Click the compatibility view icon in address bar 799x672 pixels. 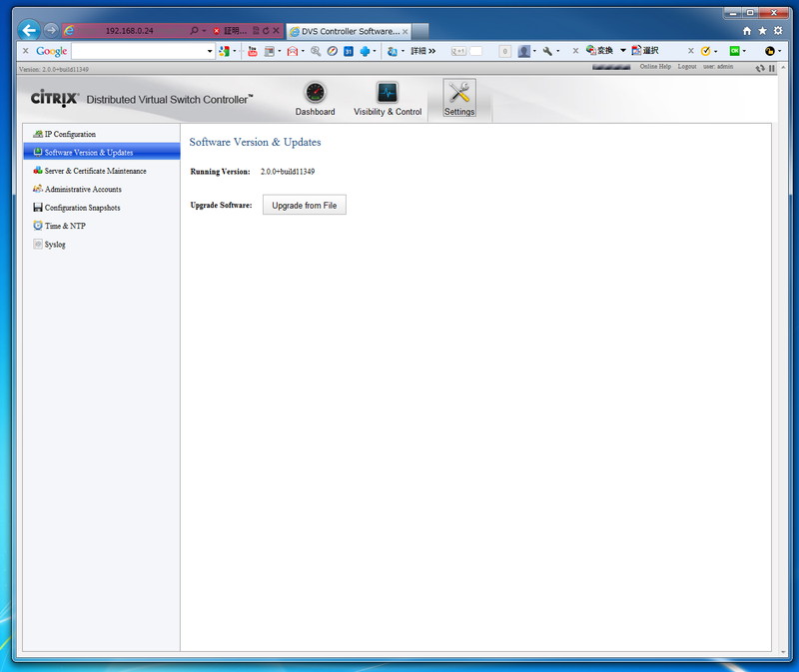coord(256,31)
